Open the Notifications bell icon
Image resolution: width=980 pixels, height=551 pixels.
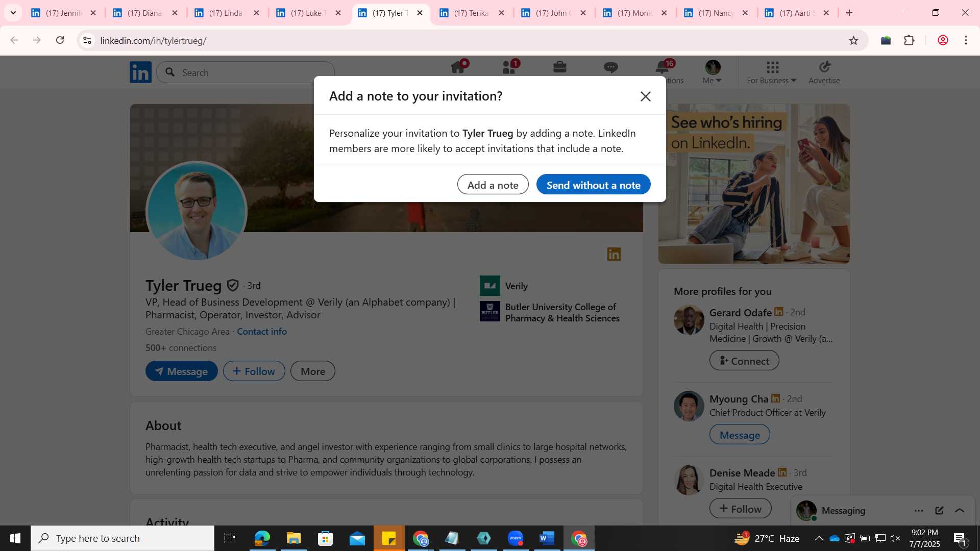point(663,67)
